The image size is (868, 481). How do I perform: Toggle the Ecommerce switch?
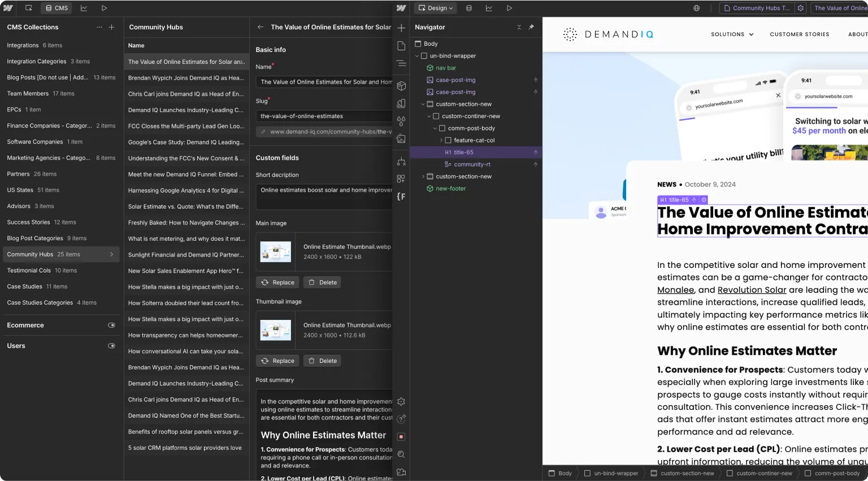click(x=111, y=325)
